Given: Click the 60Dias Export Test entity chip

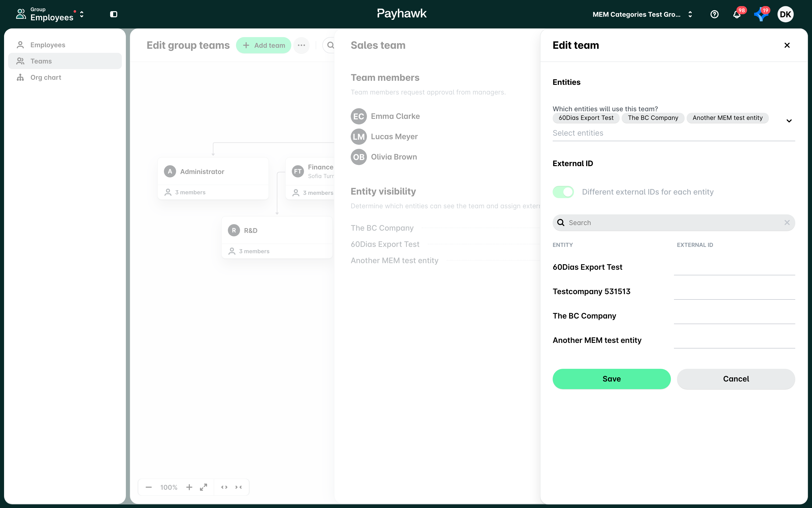Looking at the screenshot, I should 586,118.
